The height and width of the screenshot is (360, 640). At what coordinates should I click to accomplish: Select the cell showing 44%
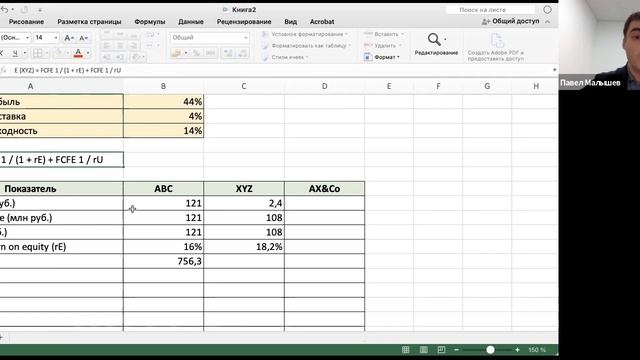pos(163,102)
